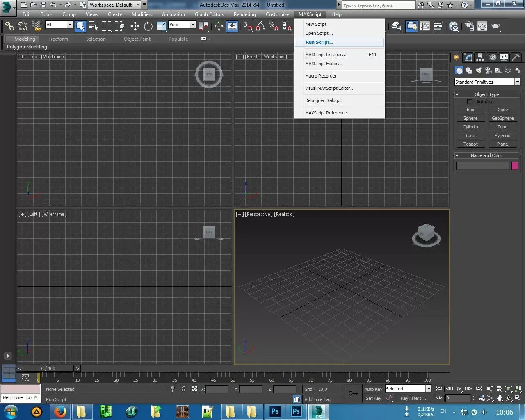Screen dimensions: 525x420
Task: Choose New Script menu entry
Action: tap(339, 24)
